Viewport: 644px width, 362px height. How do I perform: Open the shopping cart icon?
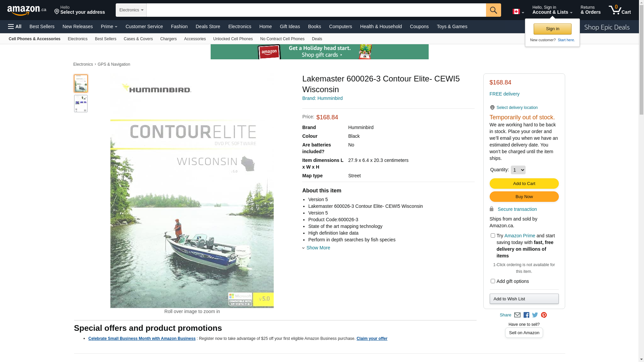click(620, 10)
